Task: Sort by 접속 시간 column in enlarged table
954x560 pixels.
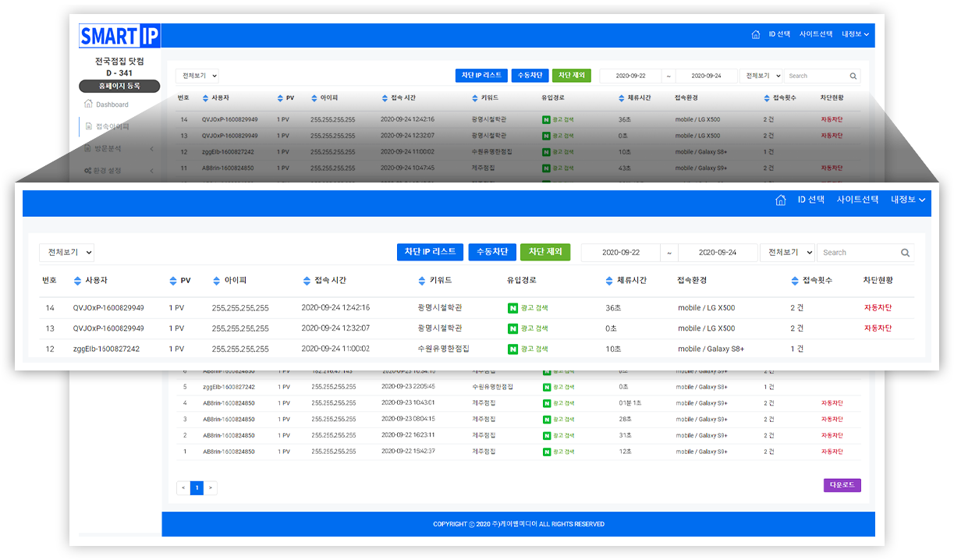Action: pos(307,281)
